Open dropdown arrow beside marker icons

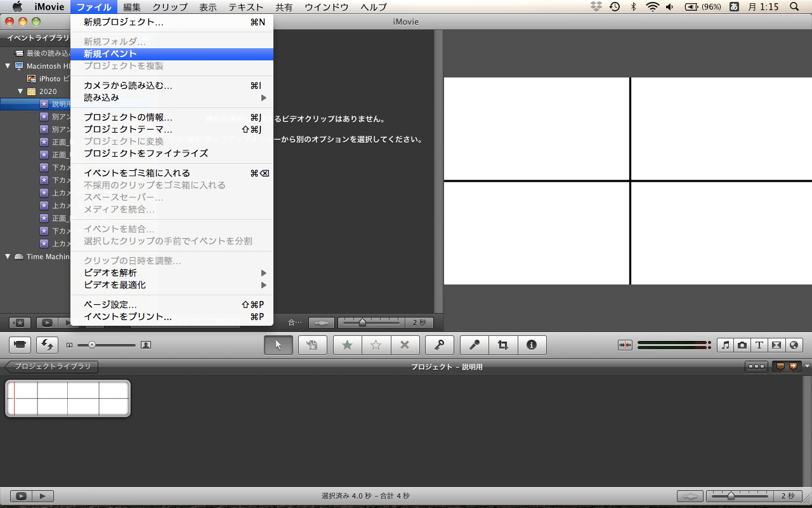pos(807,366)
